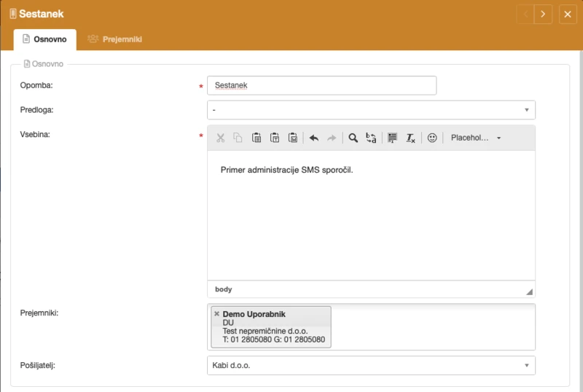583x392 pixels.
Task: Undo the last edit in editor
Action: 314,138
